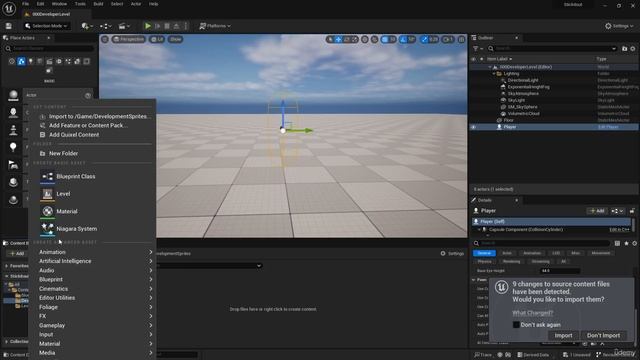
Task: Click the Add component button in Details
Action: coord(597,211)
